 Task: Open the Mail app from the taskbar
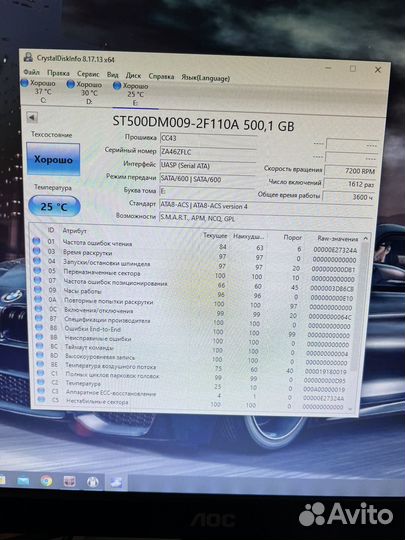pos(23,481)
